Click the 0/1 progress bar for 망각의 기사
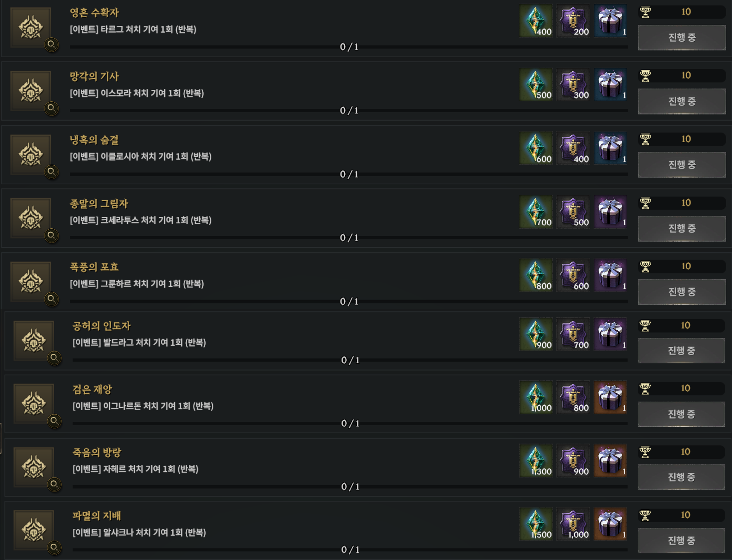732x560 pixels. (x=348, y=110)
